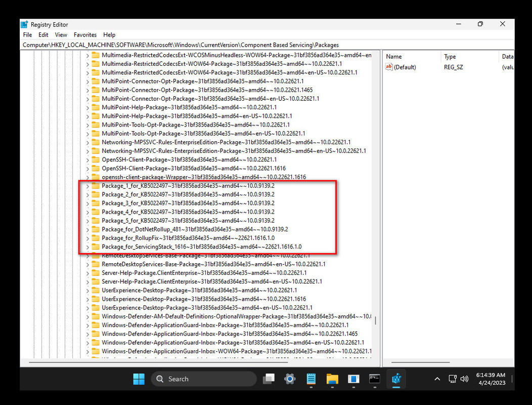Click the Registry Editor taskbar icon

(x=396, y=379)
